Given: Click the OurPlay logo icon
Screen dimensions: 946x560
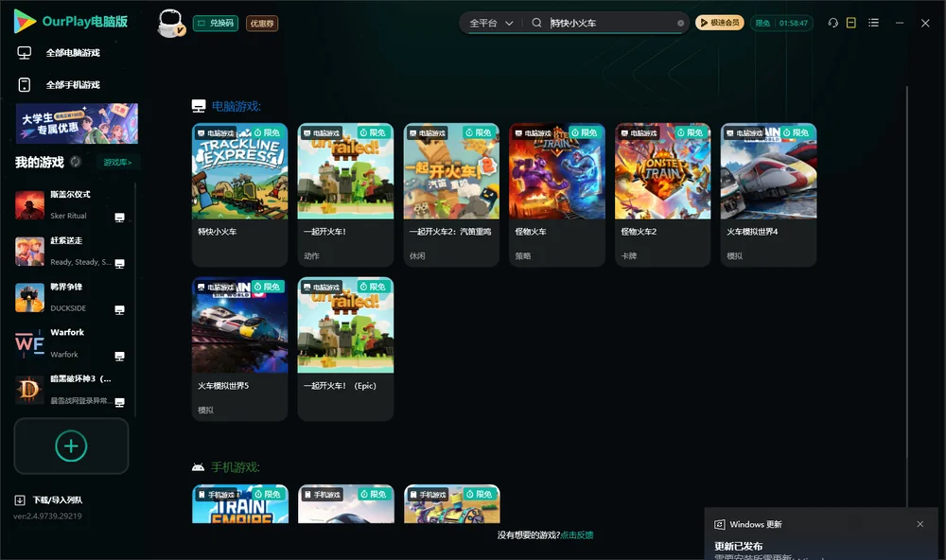Looking at the screenshot, I should pyautogui.click(x=25, y=21).
